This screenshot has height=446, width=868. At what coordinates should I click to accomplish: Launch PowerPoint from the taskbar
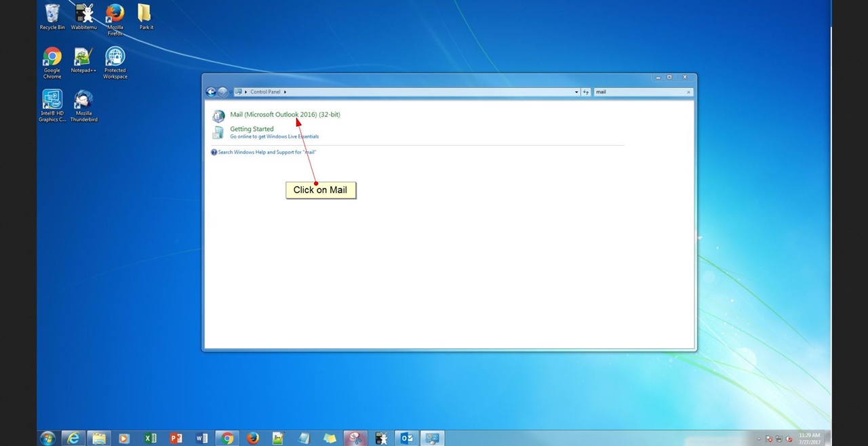pos(176,438)
